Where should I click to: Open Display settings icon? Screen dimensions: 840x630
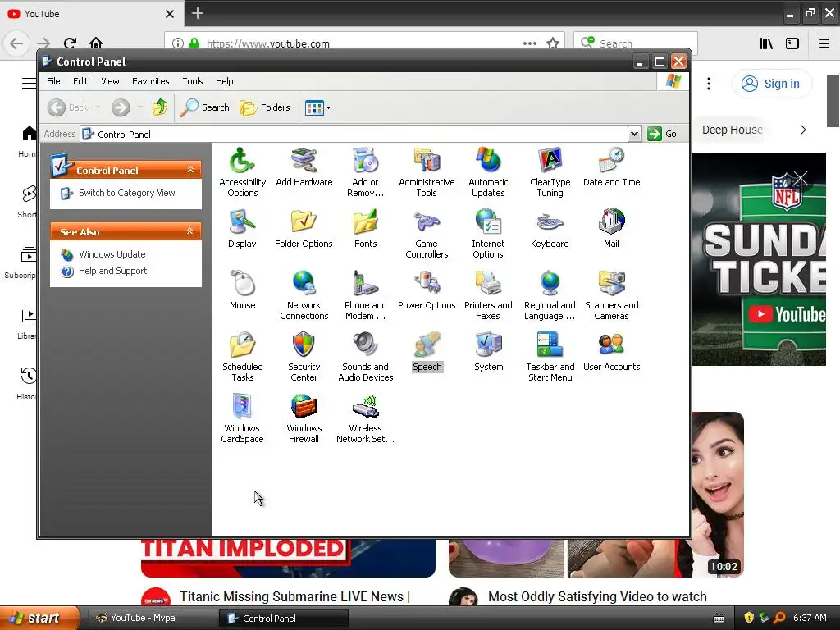[x=242, y=229]
